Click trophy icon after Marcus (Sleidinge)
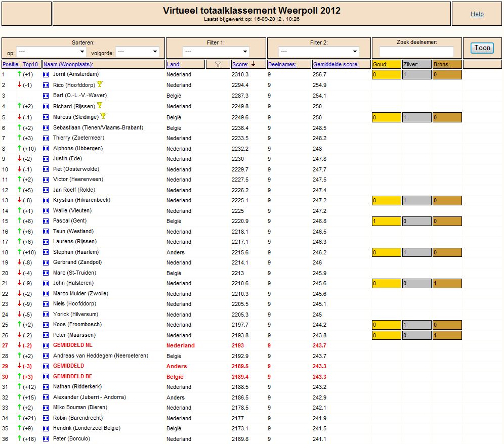 click(x=103, y=116)
